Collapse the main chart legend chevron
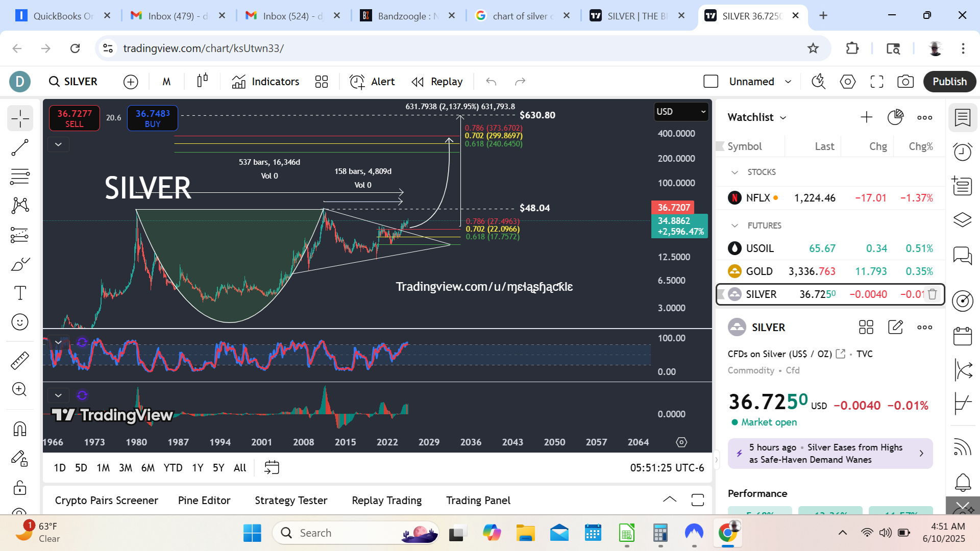The height and width of the screenshot is (551, 980). (x=58, y=144)
